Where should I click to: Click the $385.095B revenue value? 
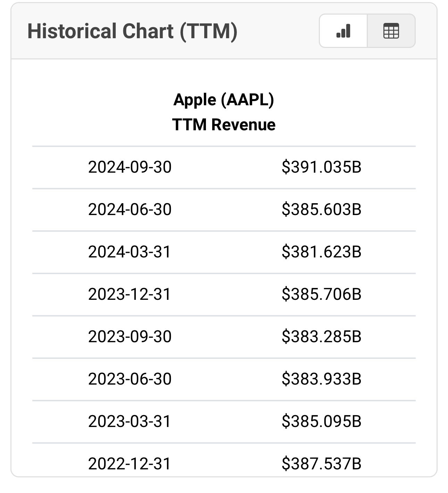pos(321,421)
